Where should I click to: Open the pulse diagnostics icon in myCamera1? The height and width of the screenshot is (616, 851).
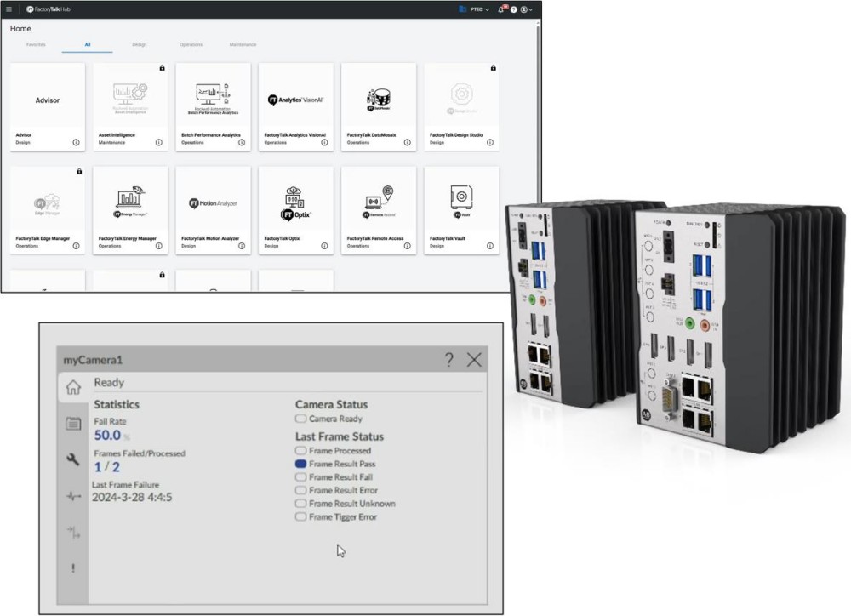(x=73, y=496)
